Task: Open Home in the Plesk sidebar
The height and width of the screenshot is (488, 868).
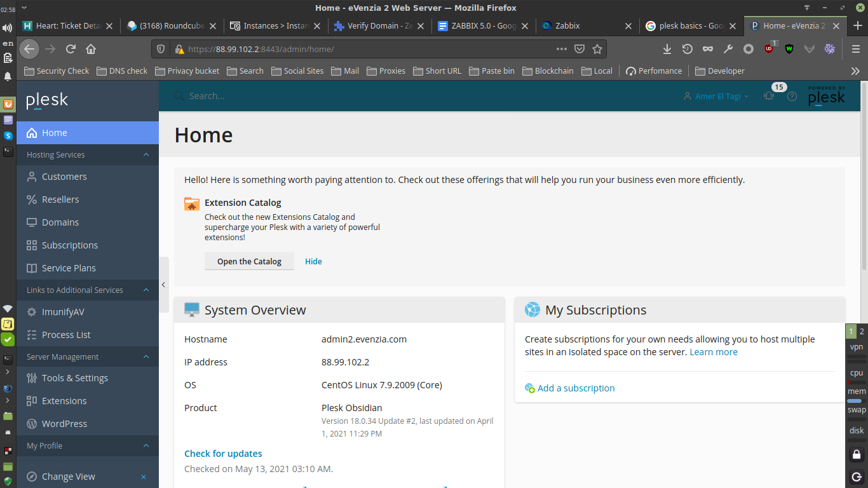Action: coord(88,133)
